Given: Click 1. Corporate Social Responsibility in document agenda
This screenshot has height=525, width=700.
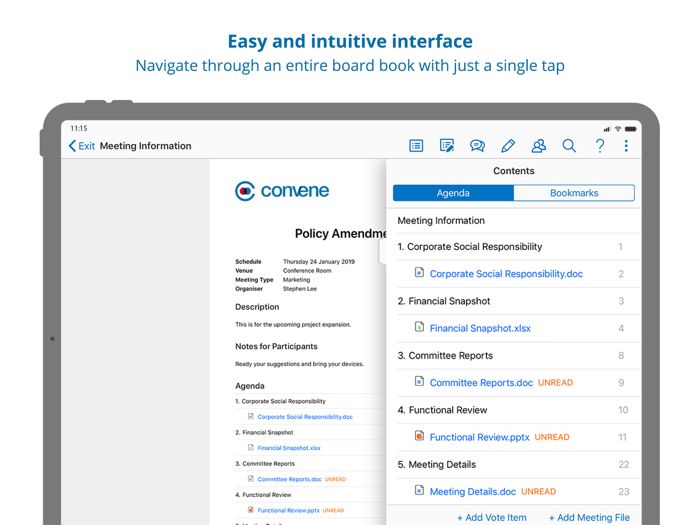Looking at the screenshot, I should pyautogui.click(x=280, y=401).
